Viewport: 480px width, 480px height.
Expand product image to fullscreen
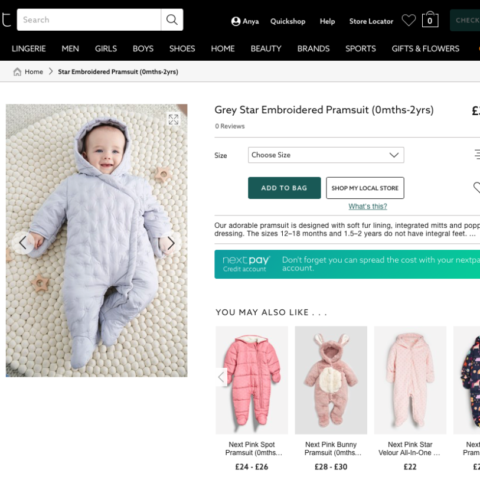coord(173,119)
